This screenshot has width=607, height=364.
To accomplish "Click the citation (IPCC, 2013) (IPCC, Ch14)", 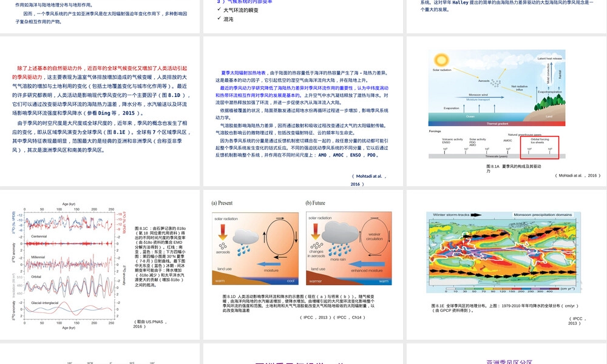I will [x=332, y=317].
